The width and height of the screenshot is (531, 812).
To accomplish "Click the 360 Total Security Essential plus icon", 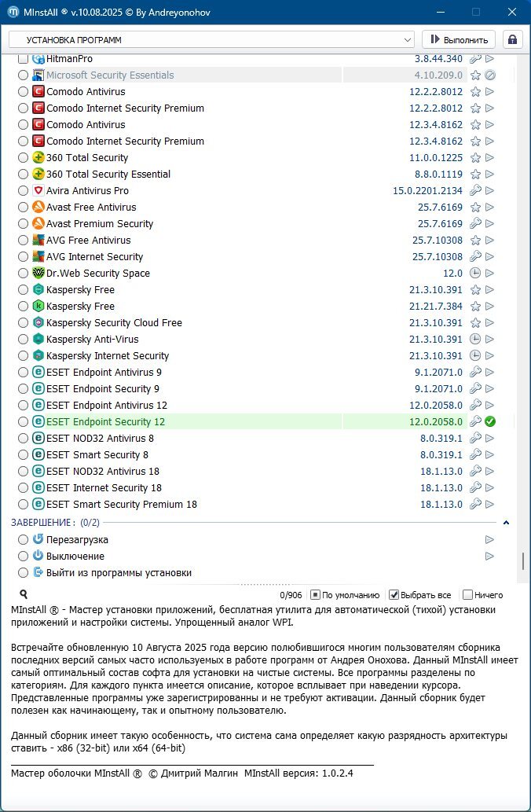I will click(38, 174).
